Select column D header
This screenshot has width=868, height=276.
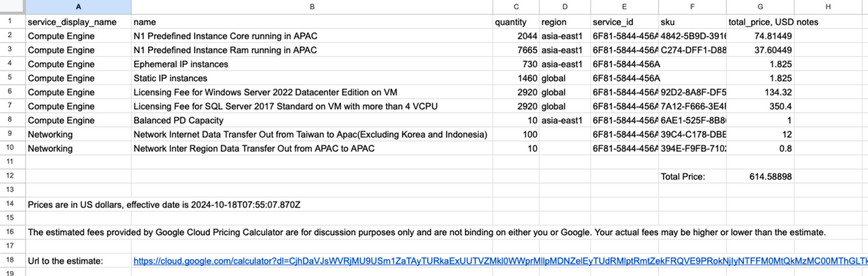[x=565, y=7]
